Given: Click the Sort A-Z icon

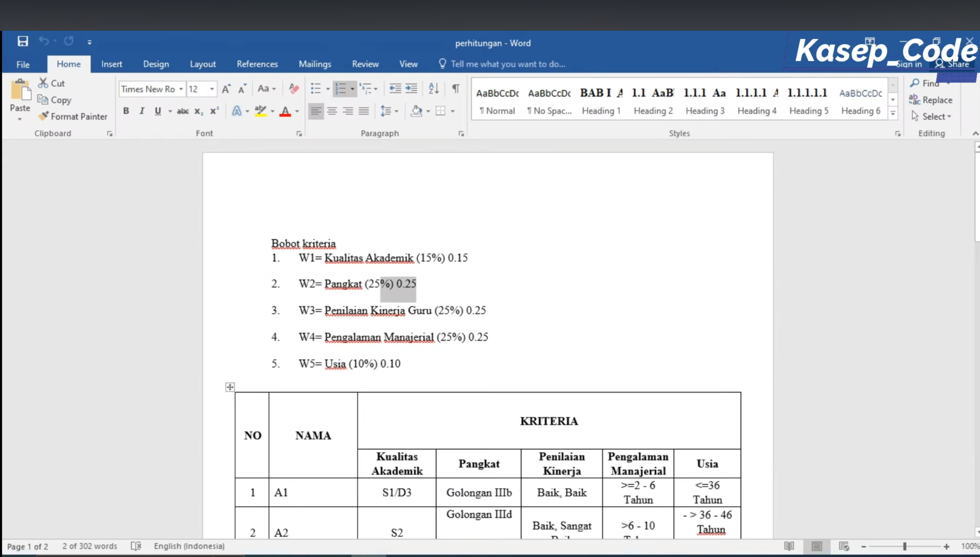Looking at the screenshot, I should 434,89.
